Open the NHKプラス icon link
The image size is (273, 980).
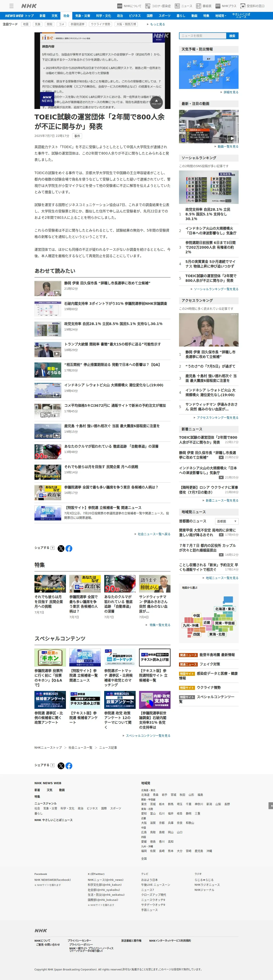(x=226, y=6)
